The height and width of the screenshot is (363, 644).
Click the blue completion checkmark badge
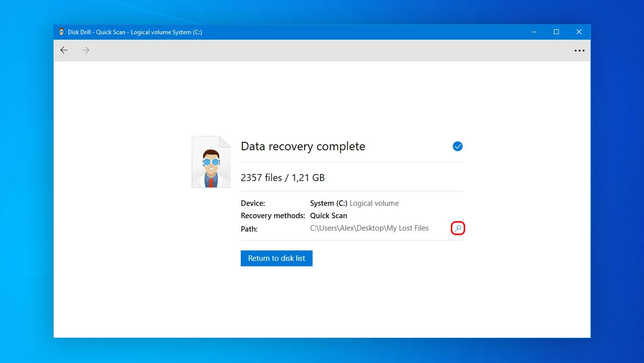coord(458,146)
